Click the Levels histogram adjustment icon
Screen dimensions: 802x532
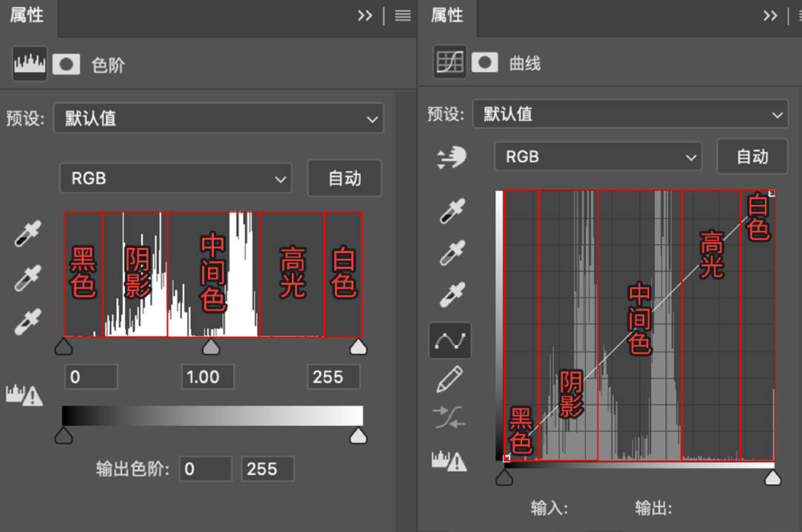[30, 64]
